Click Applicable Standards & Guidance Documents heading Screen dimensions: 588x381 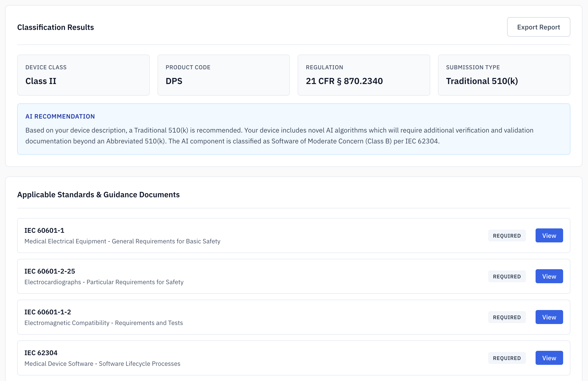pos(98,195)
